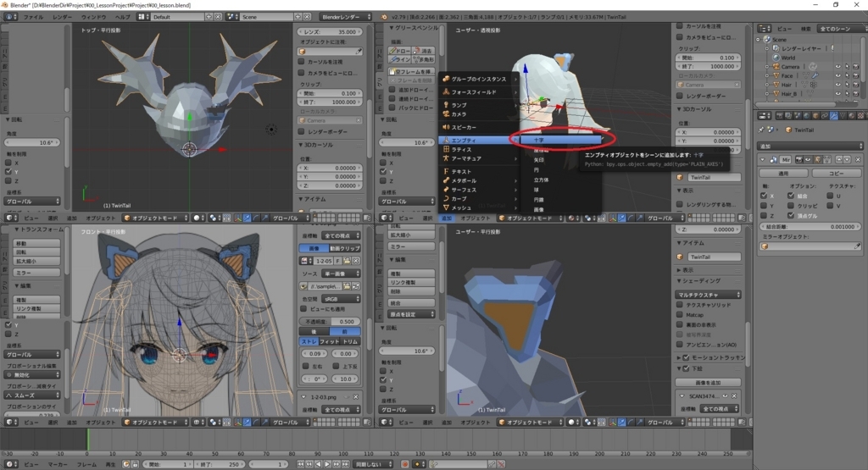868x470 pixels.
Task: Open the エンプティ submenu entry
Action: 479,141
